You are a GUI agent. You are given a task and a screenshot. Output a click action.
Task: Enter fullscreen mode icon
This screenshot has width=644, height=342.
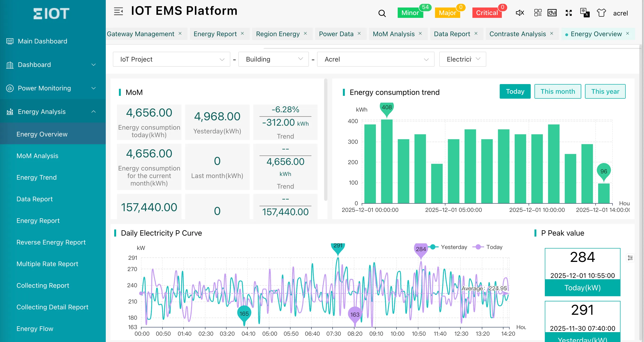click(569, 13)
